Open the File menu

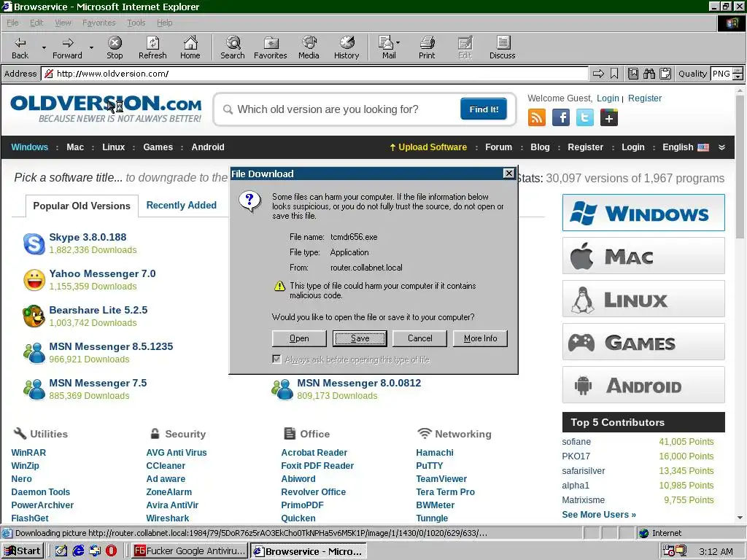click(x=12, y=23)
